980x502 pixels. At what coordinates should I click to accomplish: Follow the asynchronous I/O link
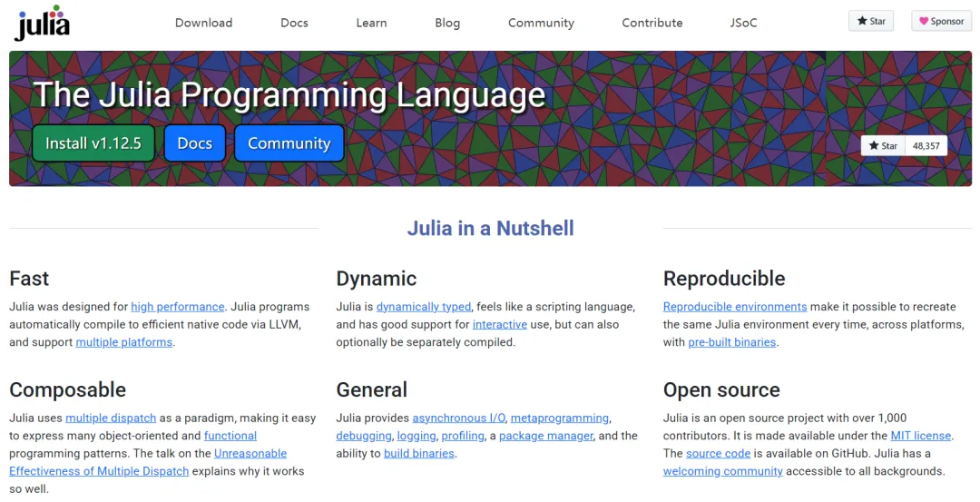pyautogui.click(x=459, y=418)
